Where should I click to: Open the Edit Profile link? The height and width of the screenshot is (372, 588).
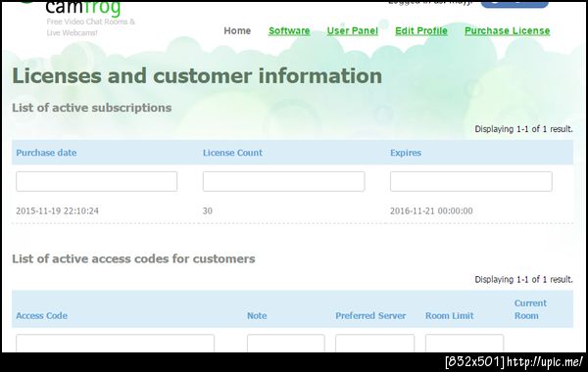click(x=421, y=30)
